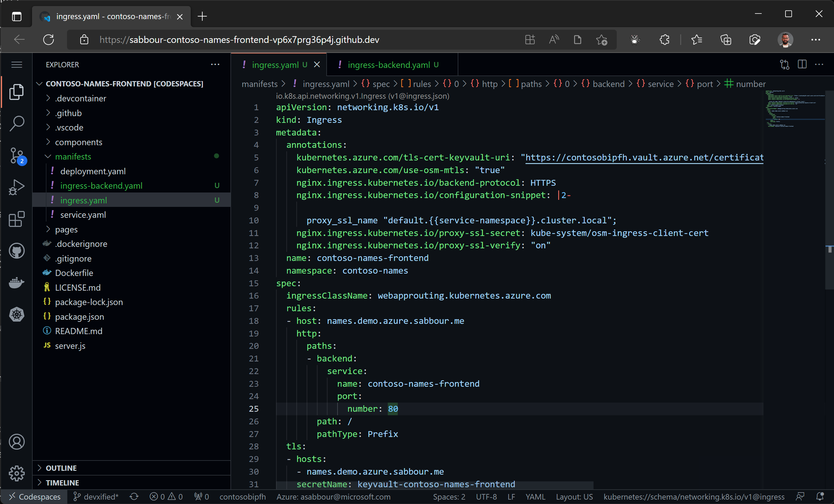The height and width of the screenshot is (504, 834).
Task: Open the Docker view in activity bar
Action: coord(16,282)
